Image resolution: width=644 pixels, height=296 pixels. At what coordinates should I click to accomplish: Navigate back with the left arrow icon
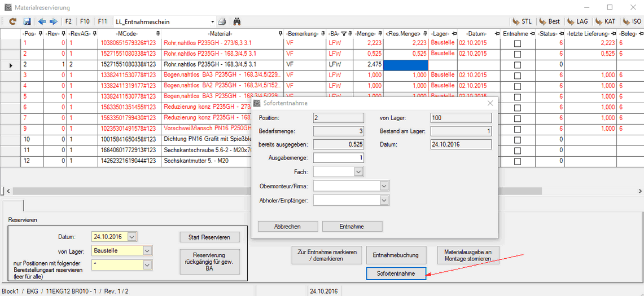pos(42,21)
